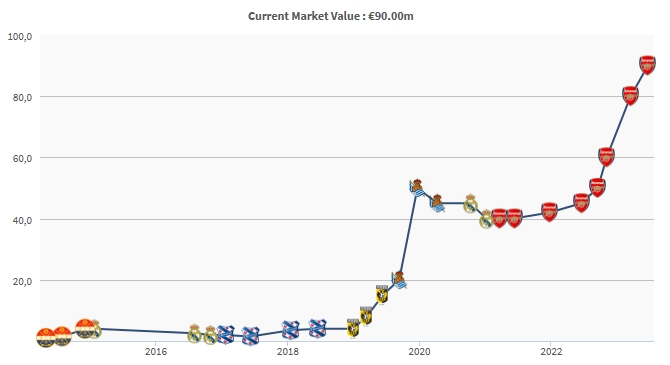Select the Real Sociedad crest at the 50m spike
The height and width of the screenshot is (365, 670).
pyautogui.click(x=417, y=188)
